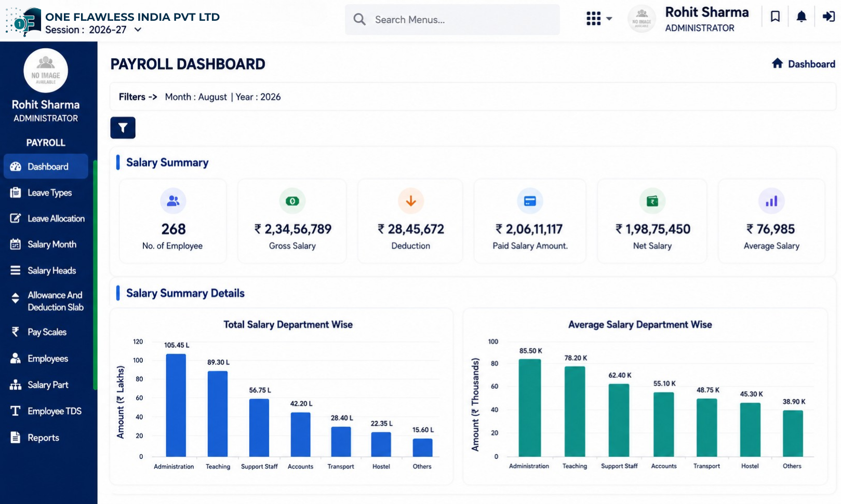This screenshot has width=841, height=504.
Task: Open the Dashboard menu item in sidebar
Action: tap(46, 167)
